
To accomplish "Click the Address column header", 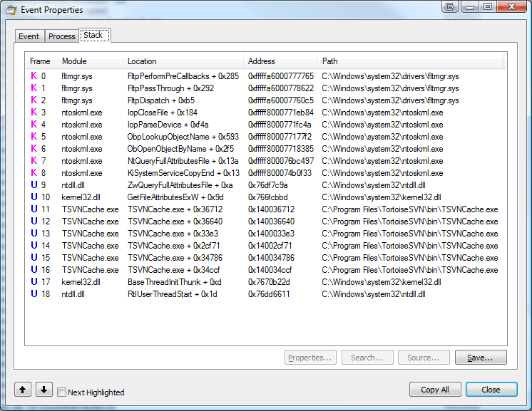I will 280,61.
